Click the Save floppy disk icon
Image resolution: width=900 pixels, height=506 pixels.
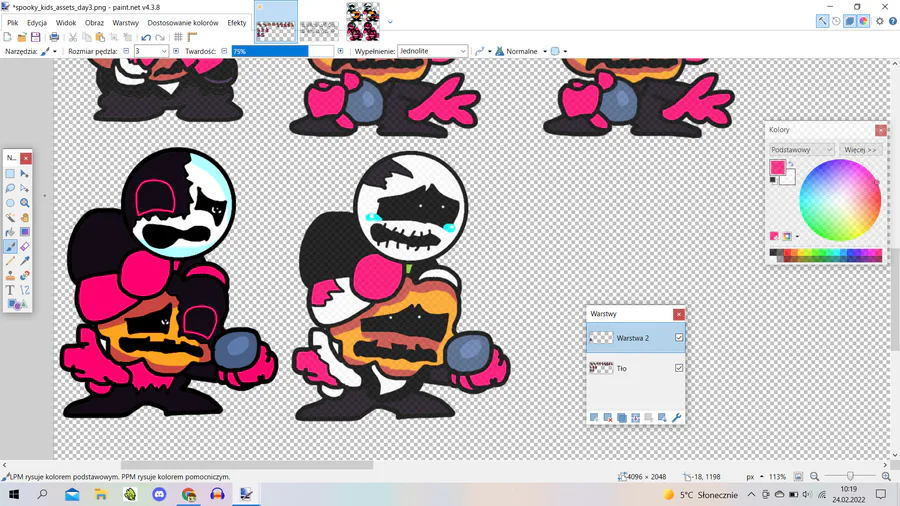point(36,37)
